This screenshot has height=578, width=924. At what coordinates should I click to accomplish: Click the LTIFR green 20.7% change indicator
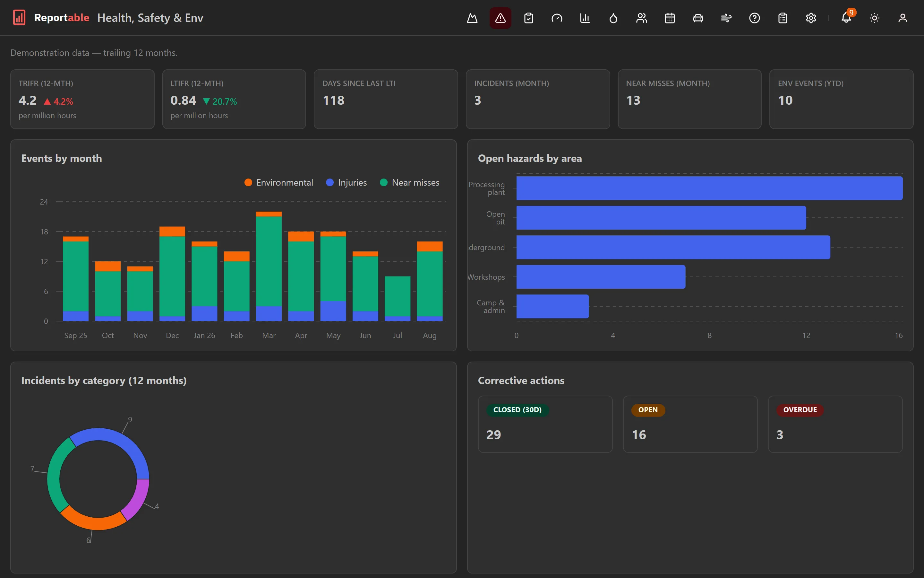pyautogui.click(x=220, y=101)
